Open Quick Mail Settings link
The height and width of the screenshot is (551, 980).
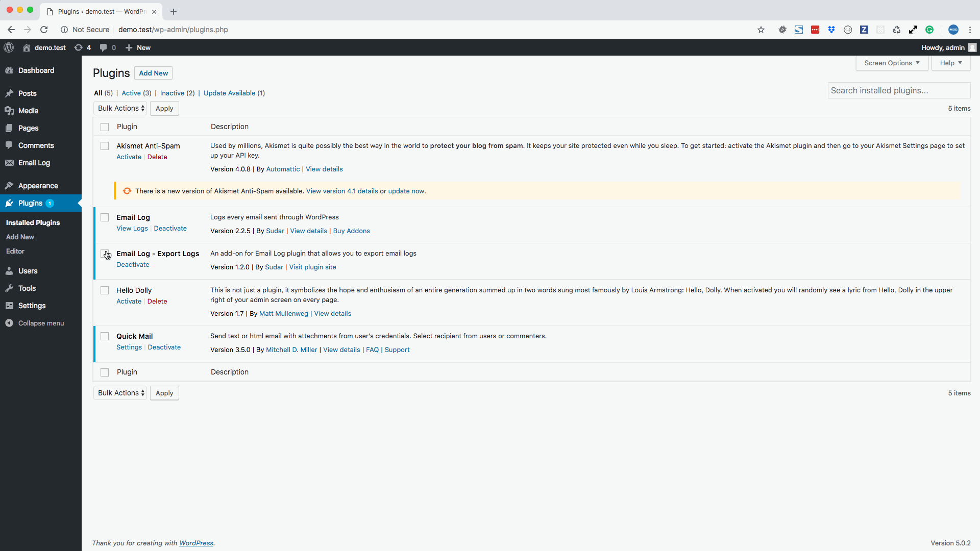point(129,347)
